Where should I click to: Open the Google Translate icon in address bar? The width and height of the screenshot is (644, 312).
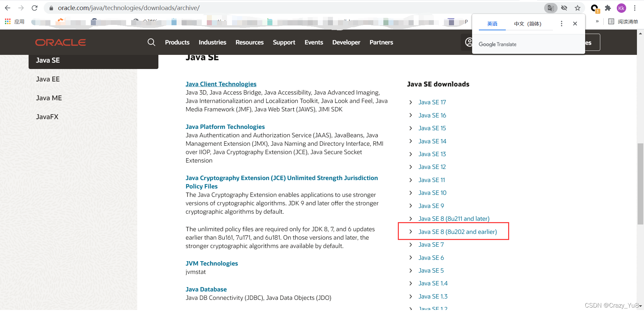click(551, 8)
